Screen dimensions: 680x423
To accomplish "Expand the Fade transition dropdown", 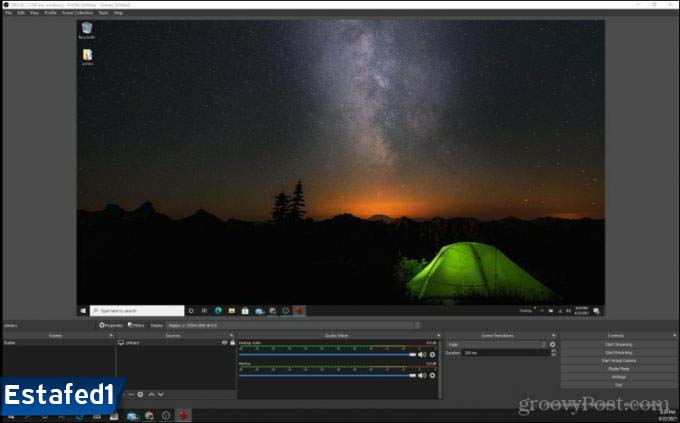I will click(x=497, y=344).
